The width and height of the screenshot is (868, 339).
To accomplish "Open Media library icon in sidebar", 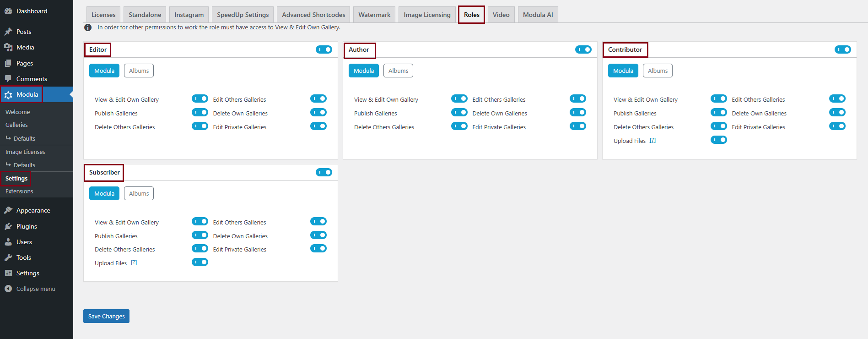I will pos(8,47).
